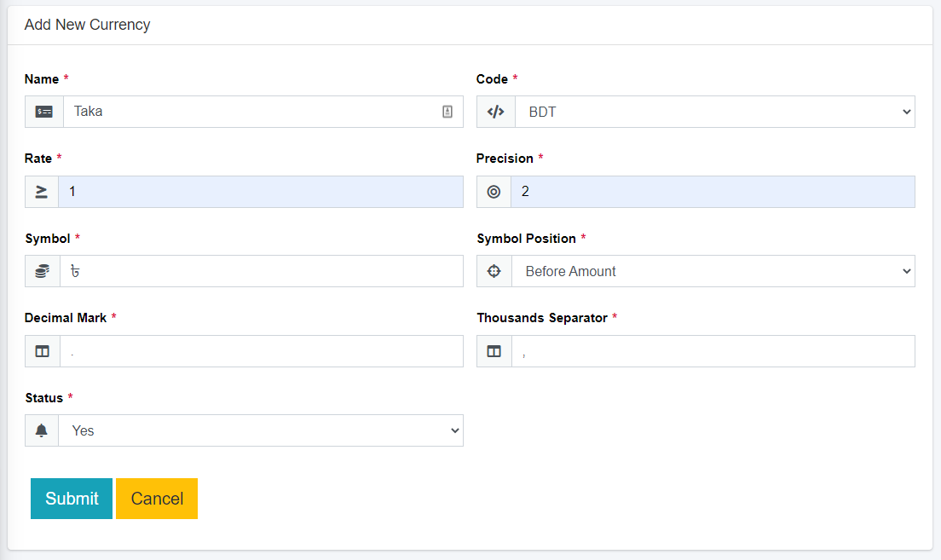Select the Precision input field
This screenshot has height=560, width=941.
pos(713,192)
